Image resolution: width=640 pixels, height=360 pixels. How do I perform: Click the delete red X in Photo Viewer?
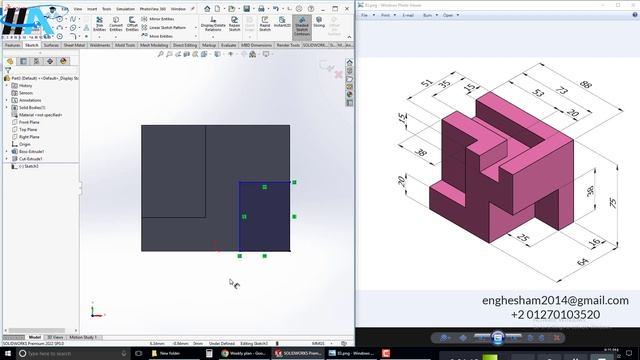click(x=557, y=338)
